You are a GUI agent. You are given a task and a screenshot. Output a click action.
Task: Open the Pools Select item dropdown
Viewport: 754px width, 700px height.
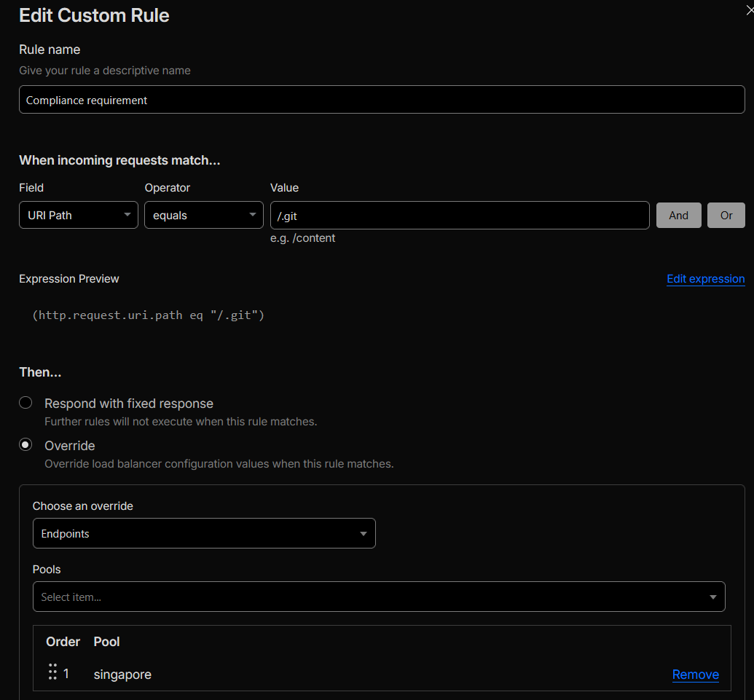coord(379,597)
